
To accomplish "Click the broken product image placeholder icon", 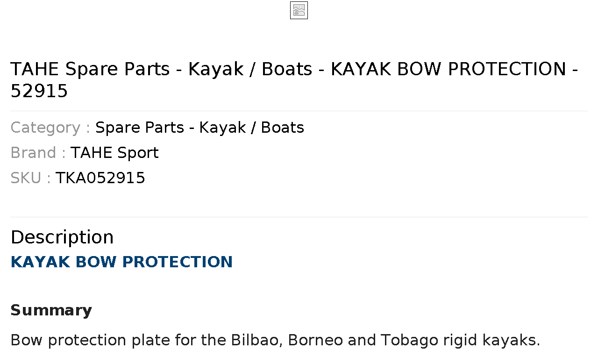I will point(299,10).
